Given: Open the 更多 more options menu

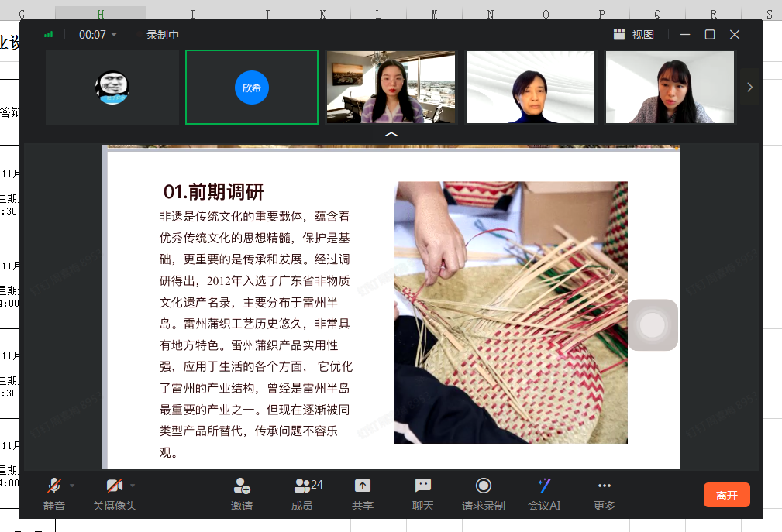Looking at the screenshot, I should click(x=604, y=486).
